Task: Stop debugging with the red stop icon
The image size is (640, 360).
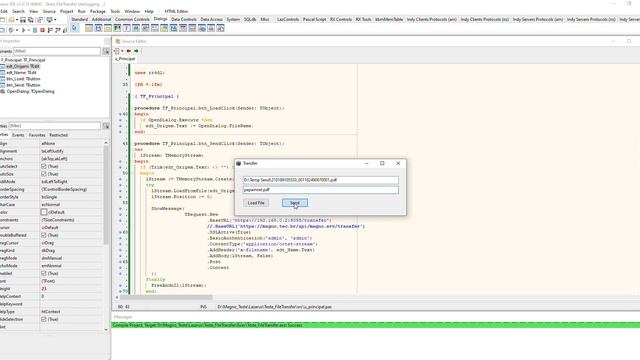Action: [42, 30]
